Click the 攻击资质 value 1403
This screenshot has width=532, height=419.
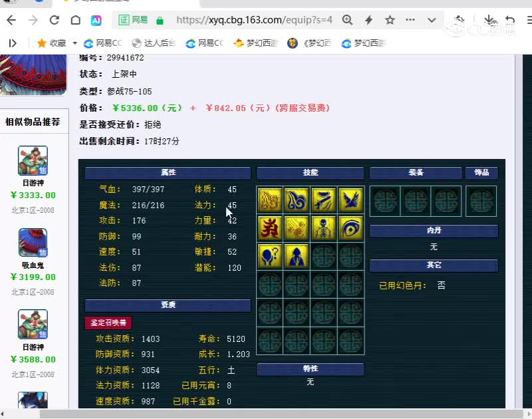point(150,339)
